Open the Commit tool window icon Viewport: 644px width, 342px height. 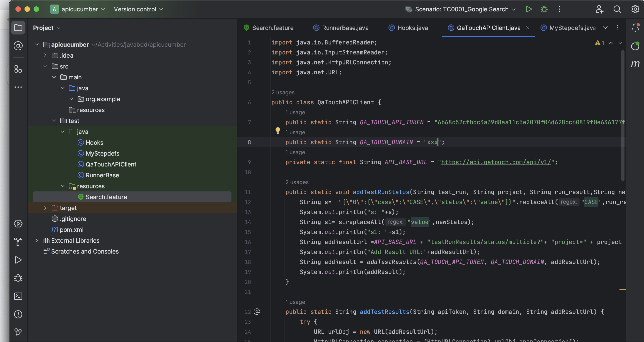[x=18, y=46]
